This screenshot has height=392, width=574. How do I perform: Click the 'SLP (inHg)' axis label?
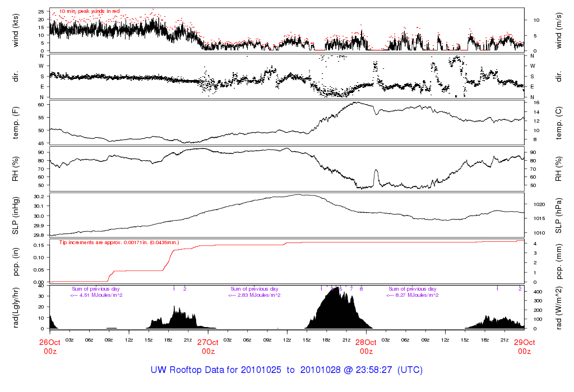click(x=15, y=216)
